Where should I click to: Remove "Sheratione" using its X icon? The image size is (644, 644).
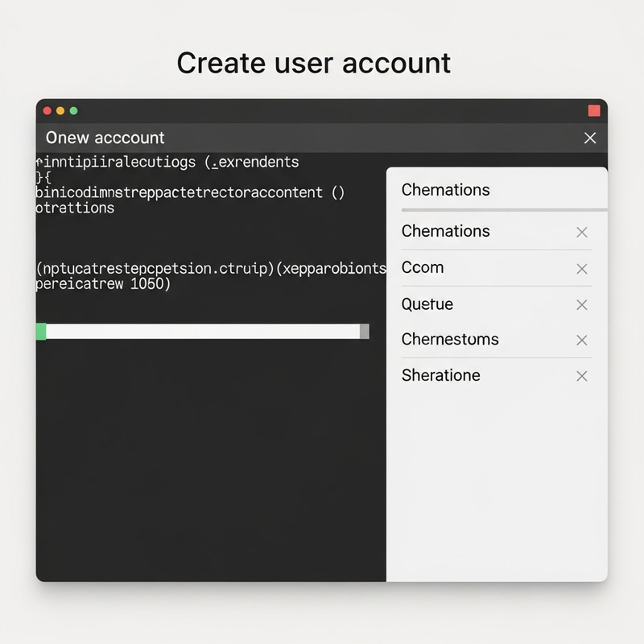click(x=581, y=376)
